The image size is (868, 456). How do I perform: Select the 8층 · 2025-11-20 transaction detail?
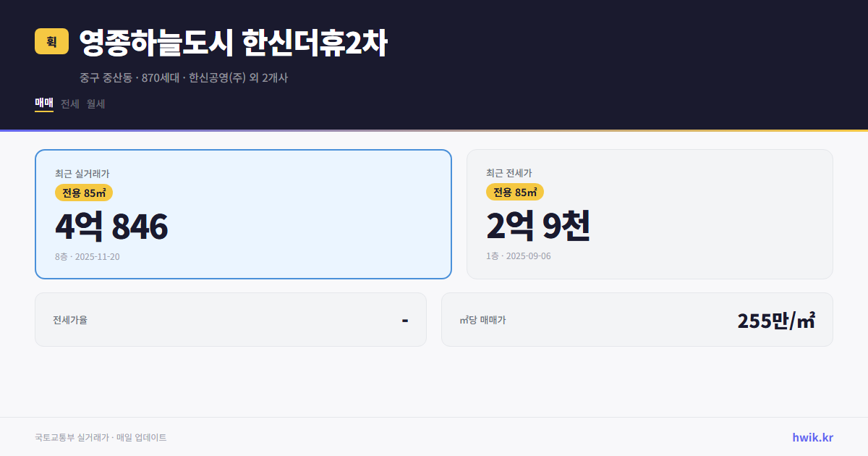tap(88, 256)
